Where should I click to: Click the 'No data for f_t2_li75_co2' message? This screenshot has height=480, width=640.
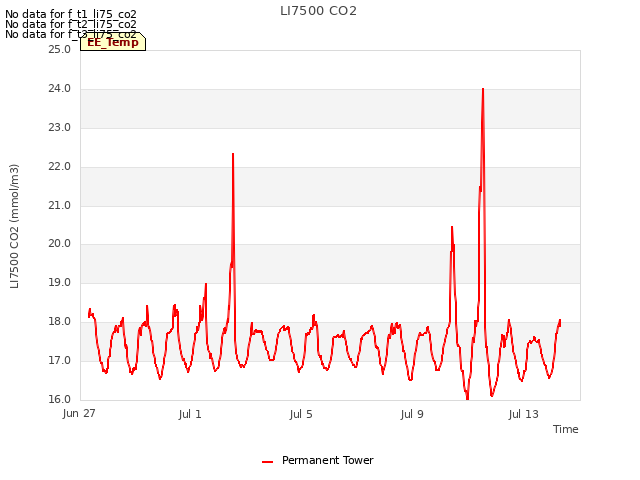(x=71, y=24)
